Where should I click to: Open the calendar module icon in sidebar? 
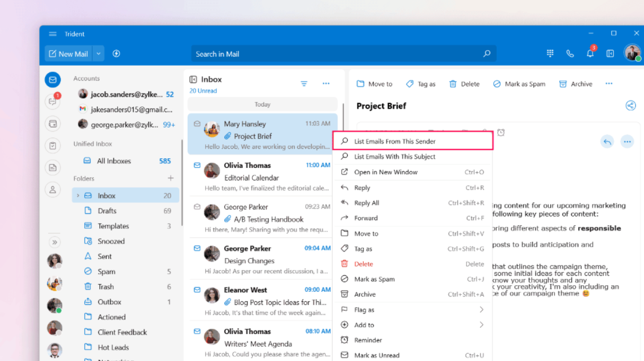52,124
